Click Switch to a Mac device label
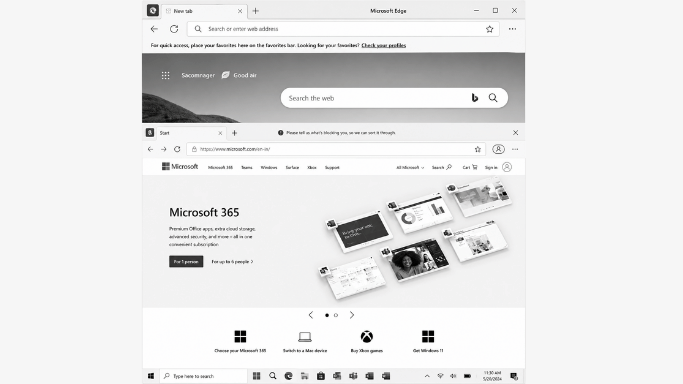Screen dimensions: 683x384 (x=305, y=350)
